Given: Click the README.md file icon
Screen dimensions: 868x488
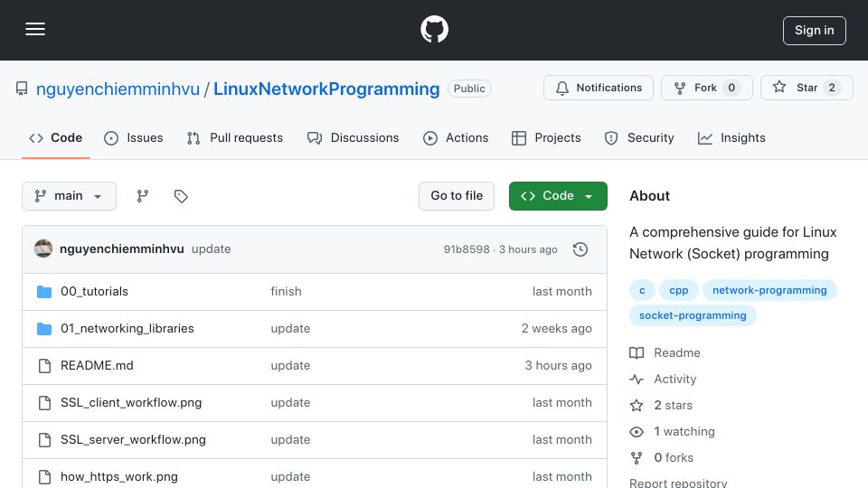Looking at the screenshot, I should click(44, 366).
